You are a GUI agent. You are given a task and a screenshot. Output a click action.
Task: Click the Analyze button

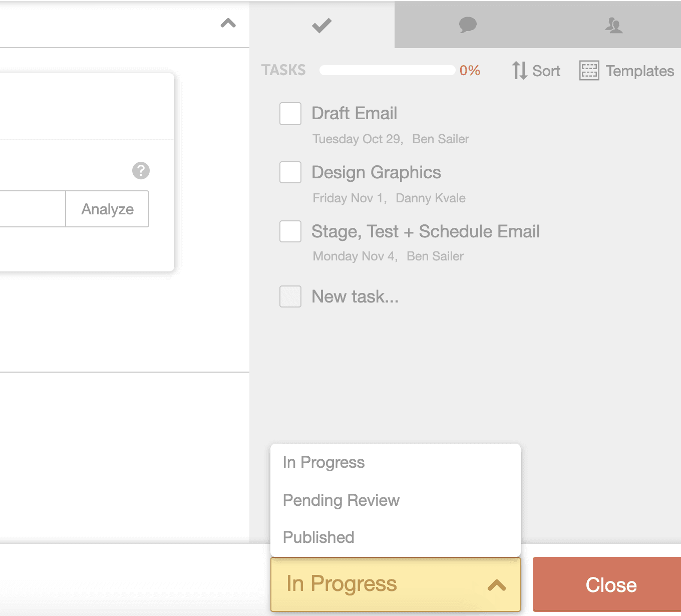tap(107, 209)
